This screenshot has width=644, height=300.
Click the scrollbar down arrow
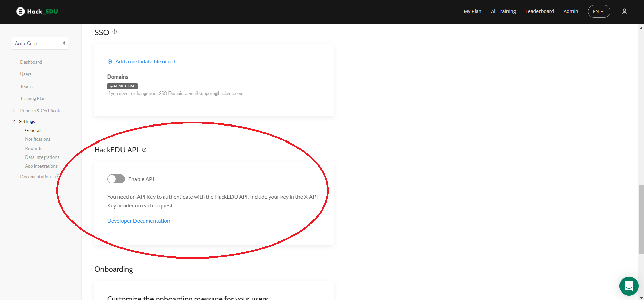[x=641, y=297]
